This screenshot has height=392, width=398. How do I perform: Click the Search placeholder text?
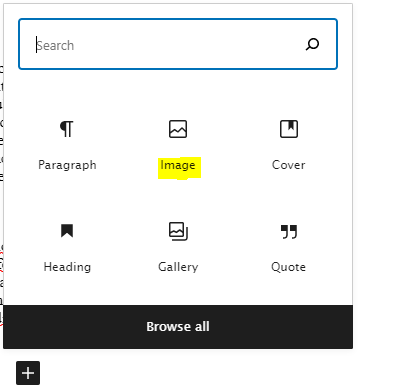coord(55,45)
